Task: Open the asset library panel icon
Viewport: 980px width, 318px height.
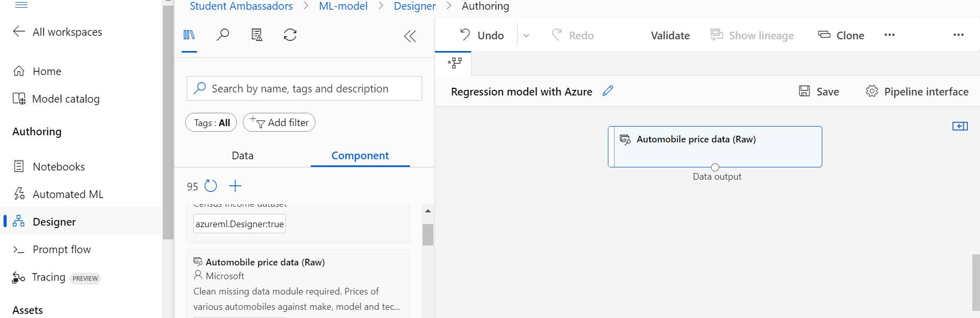Action: pos(189,35)
